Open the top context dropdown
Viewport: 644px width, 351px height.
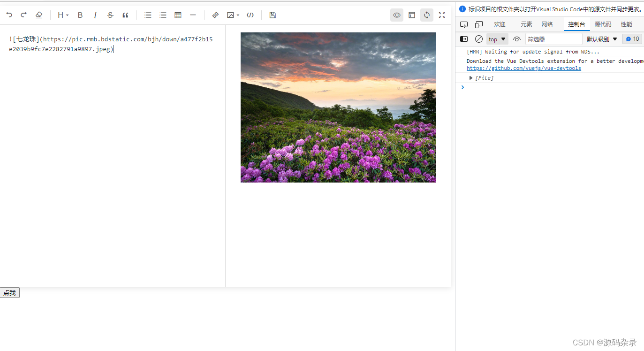pos(497,39)
